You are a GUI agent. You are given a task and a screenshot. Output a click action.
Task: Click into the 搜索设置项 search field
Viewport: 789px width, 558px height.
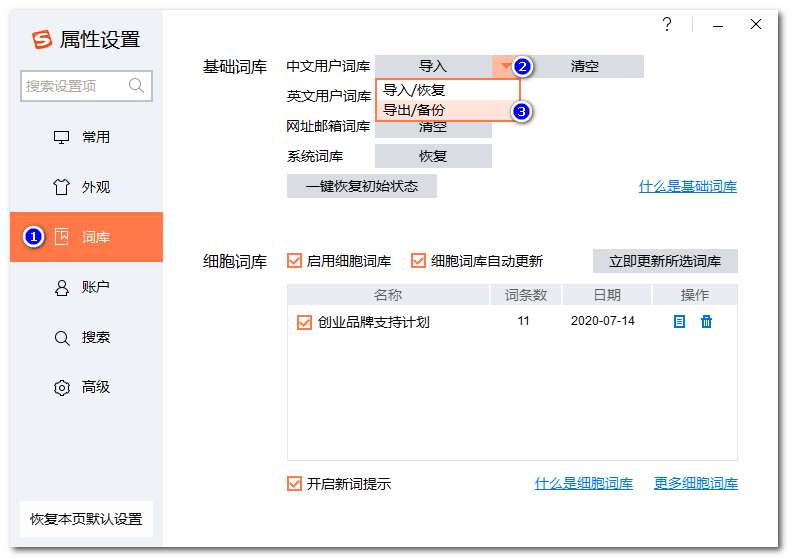click(x=72, y=86)
